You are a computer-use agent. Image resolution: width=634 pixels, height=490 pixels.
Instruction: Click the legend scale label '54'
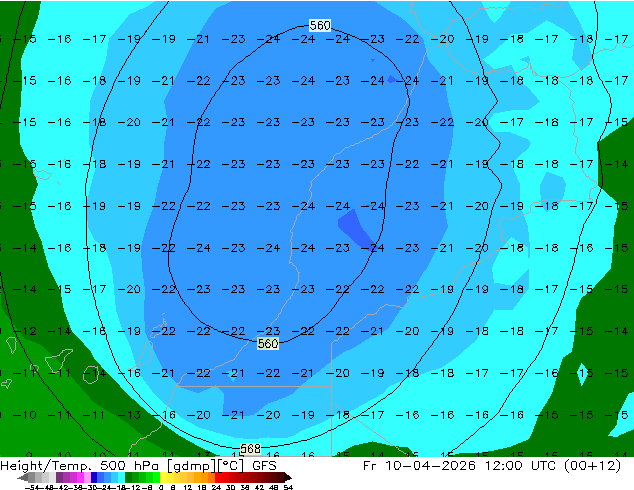point(288,488)
